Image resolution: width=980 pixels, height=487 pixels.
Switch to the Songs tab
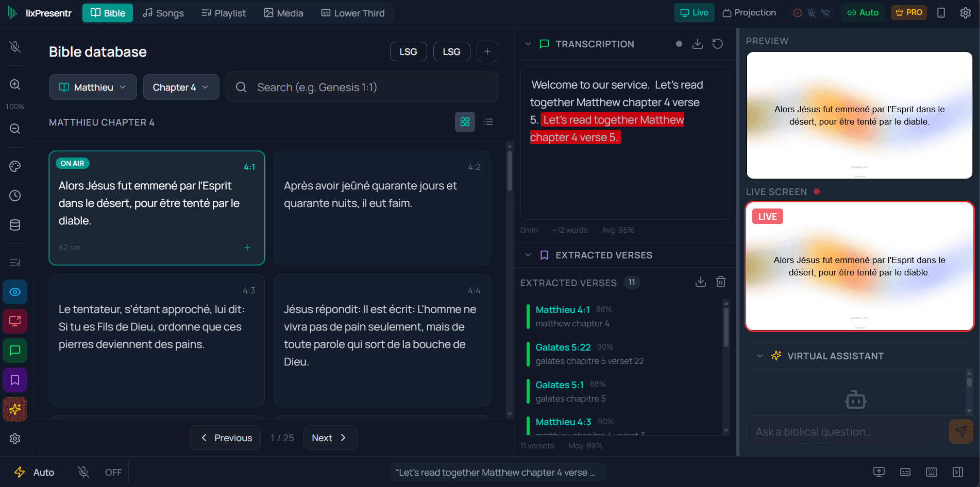tap(163, 13)
